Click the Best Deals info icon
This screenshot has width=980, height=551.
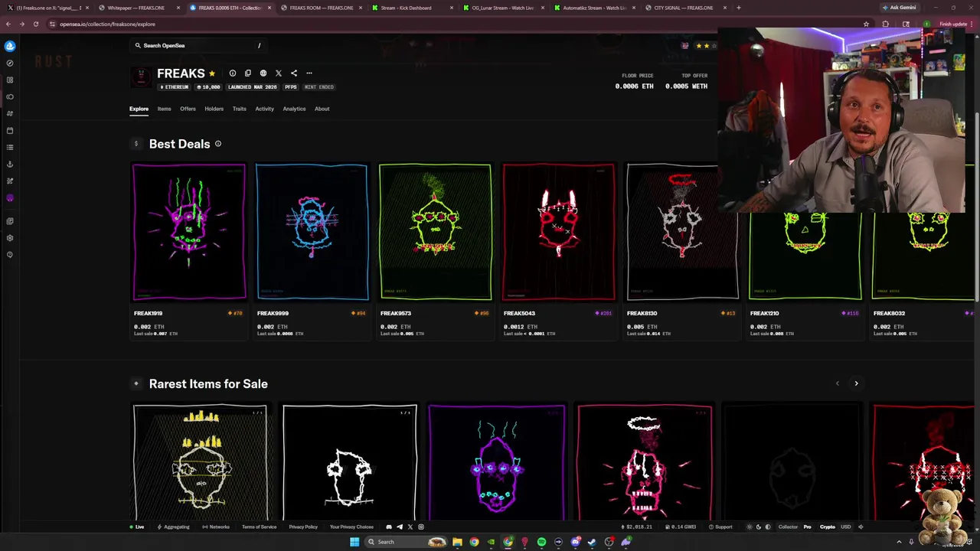[218, 144]
